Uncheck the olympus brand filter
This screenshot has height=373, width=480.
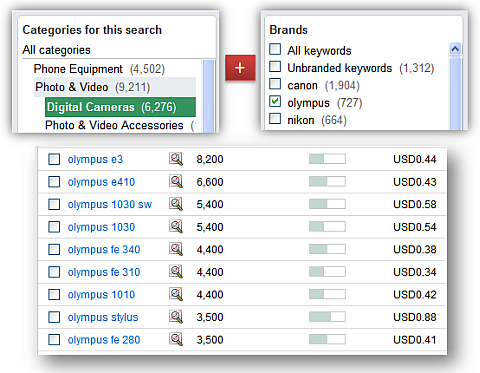[x=275, y=101]
